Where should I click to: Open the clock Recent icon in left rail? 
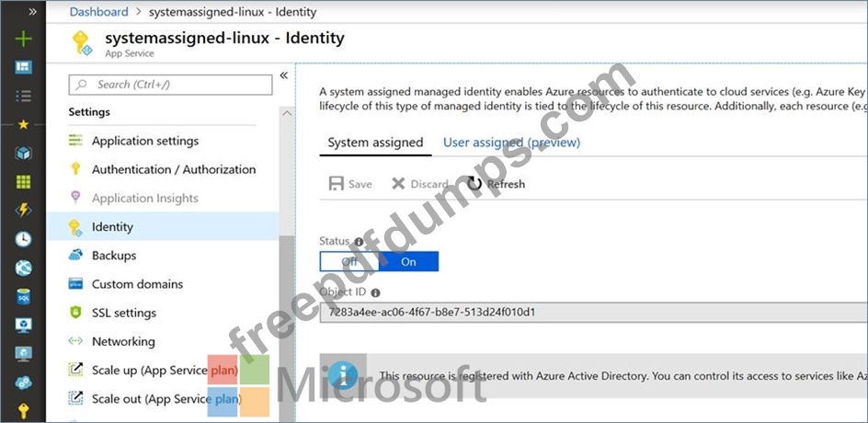(24, 239)
